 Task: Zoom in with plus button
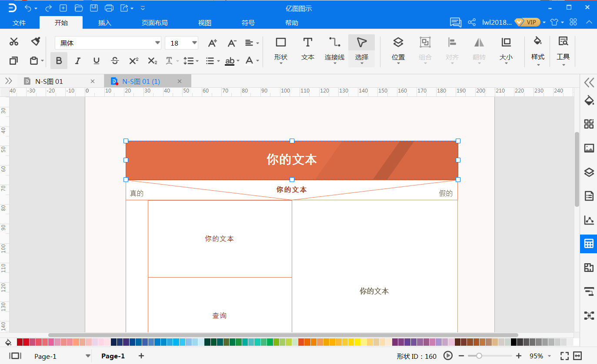coord(519,356)
